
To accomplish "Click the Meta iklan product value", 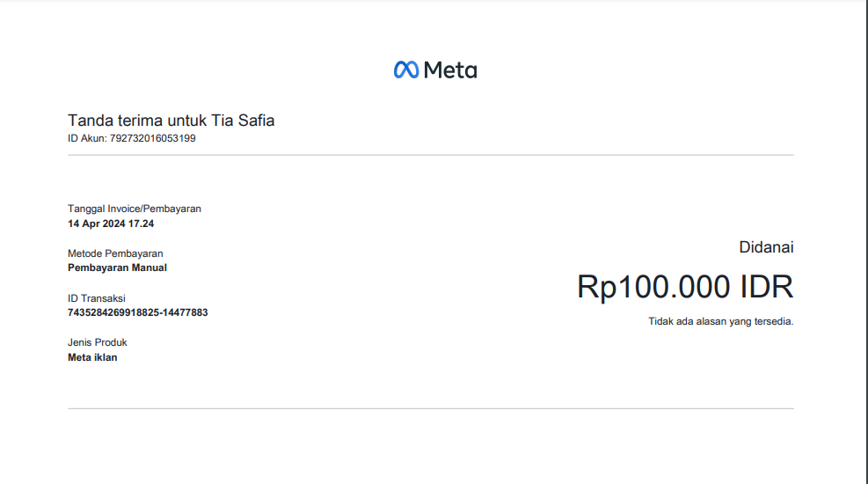I will tap(92, 357).
